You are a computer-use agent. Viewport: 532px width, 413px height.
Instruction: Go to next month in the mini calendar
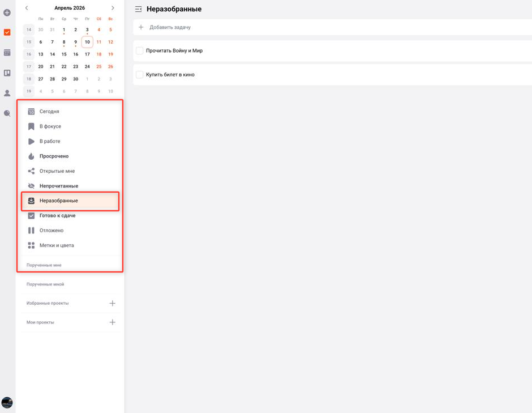coord(112,7)
